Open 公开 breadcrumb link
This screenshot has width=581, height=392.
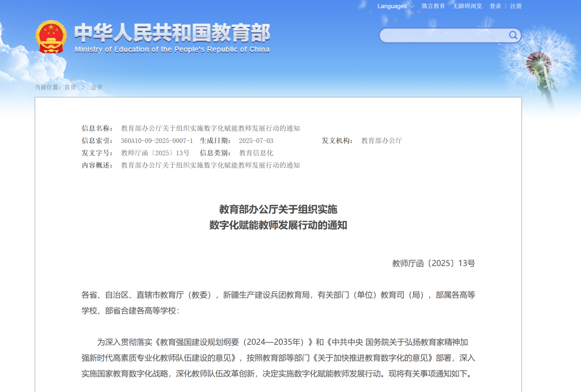(x=97, y=87)
